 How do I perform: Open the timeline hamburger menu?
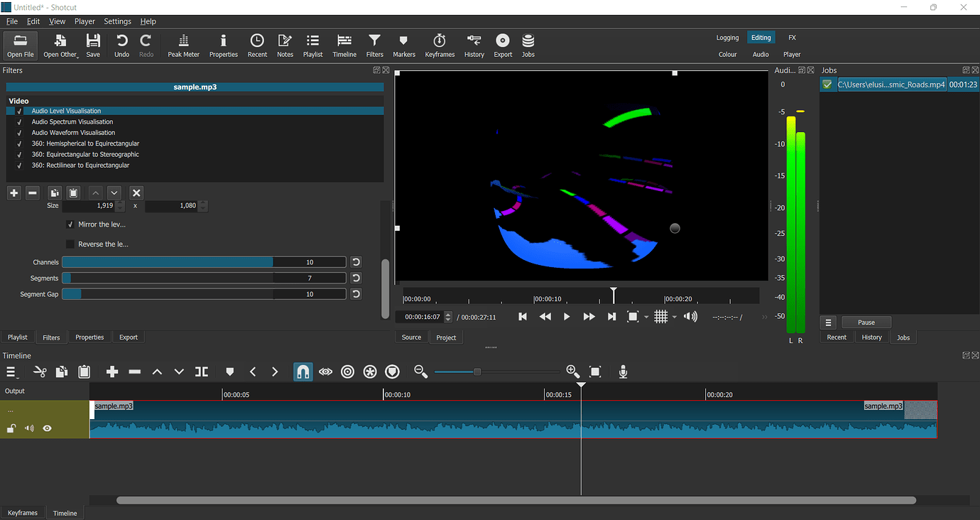[x=12, y=372]
